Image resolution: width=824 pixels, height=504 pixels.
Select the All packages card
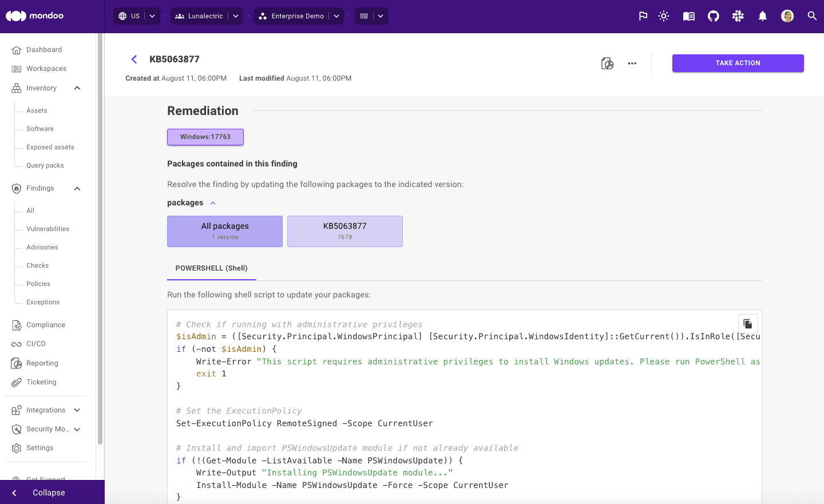click(x=224, y=231)
